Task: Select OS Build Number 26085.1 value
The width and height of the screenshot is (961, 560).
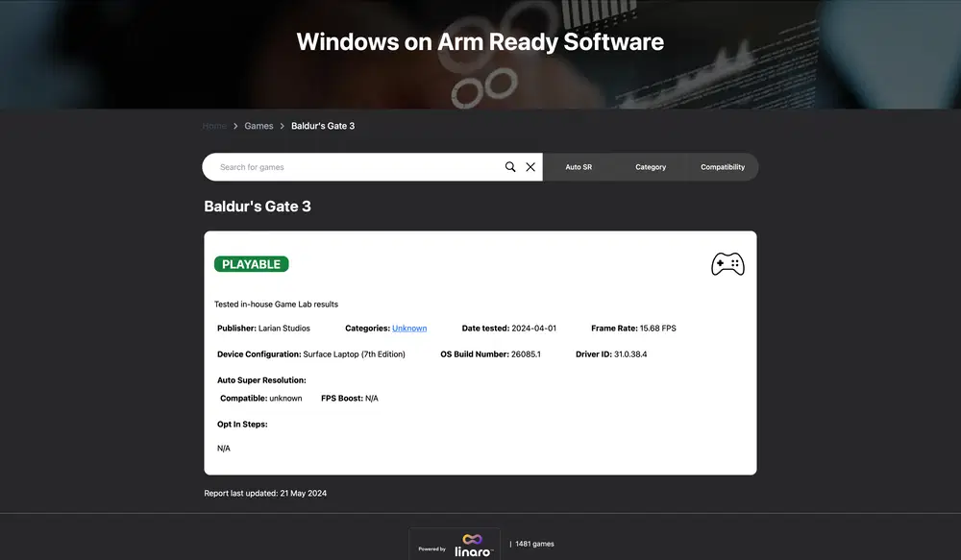Action: 526,354
